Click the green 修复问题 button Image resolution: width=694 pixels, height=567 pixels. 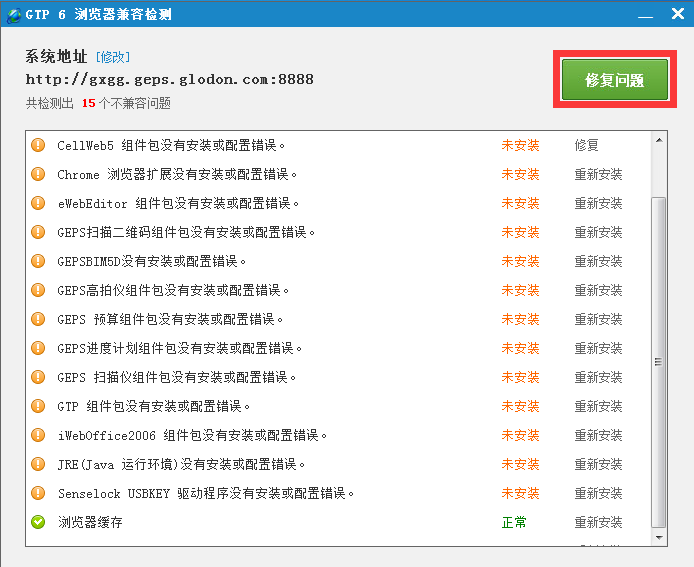click(x=614, y=80)
